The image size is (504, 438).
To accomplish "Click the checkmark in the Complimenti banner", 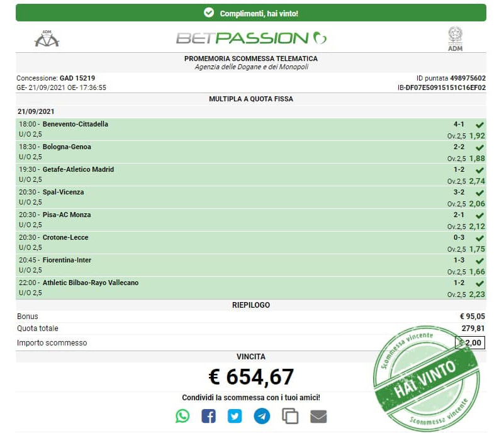I will point(209,13).
